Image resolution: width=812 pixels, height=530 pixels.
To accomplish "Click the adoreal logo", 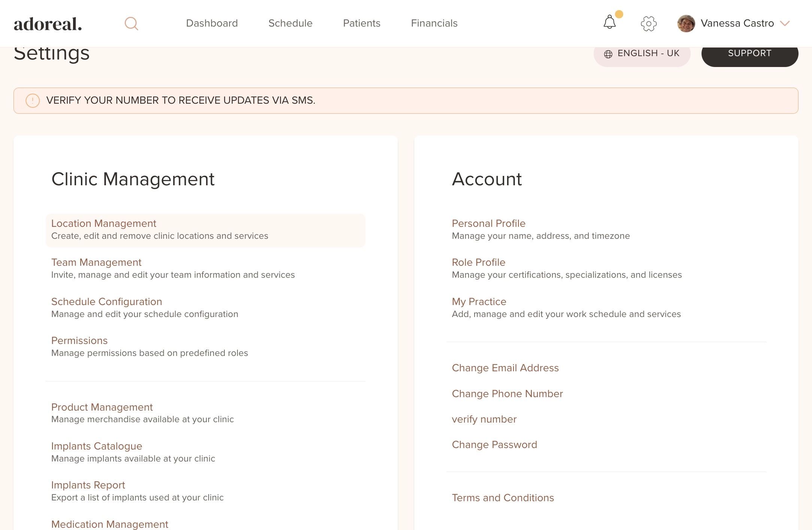I will coord(48,24).
